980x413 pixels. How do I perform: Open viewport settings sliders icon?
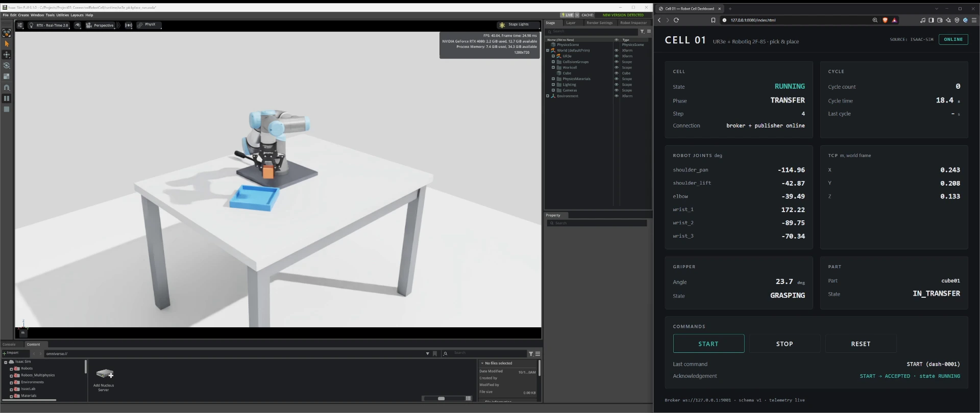20,25
